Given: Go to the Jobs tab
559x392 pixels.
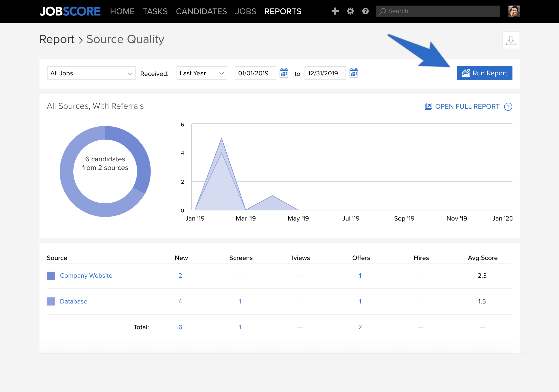Looking at the screenshot, I should click(246, 11).
